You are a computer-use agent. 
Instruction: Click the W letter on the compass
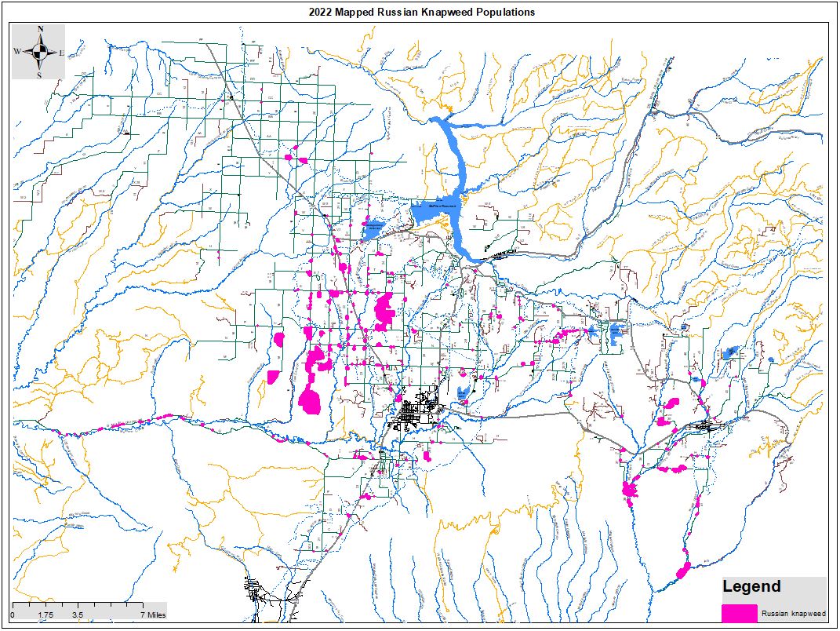coord(16,52)
